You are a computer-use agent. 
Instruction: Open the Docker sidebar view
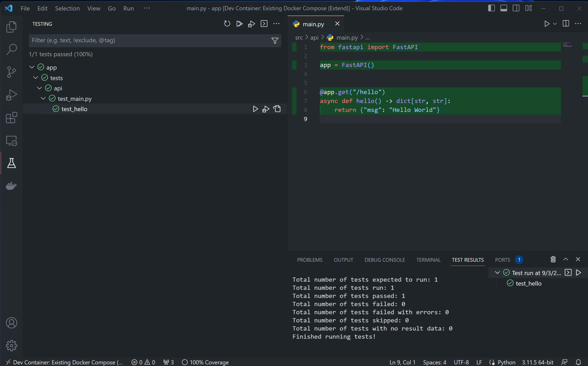click(x=11, y=186)
